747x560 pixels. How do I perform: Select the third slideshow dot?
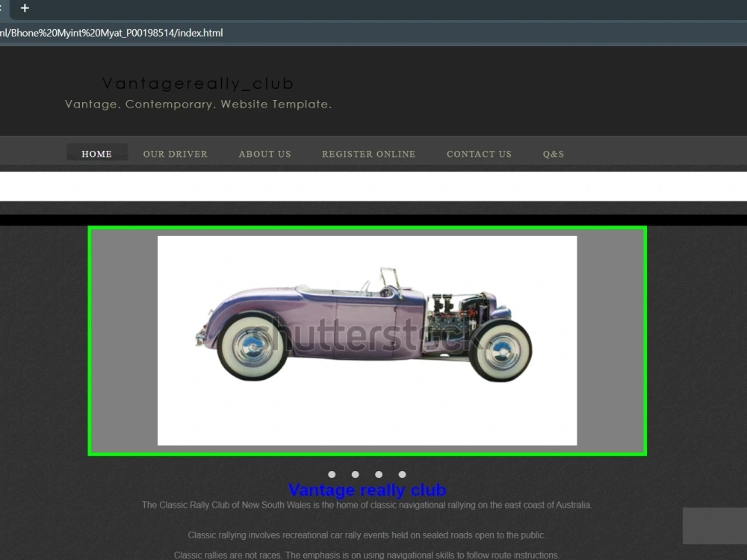[379, 474]
